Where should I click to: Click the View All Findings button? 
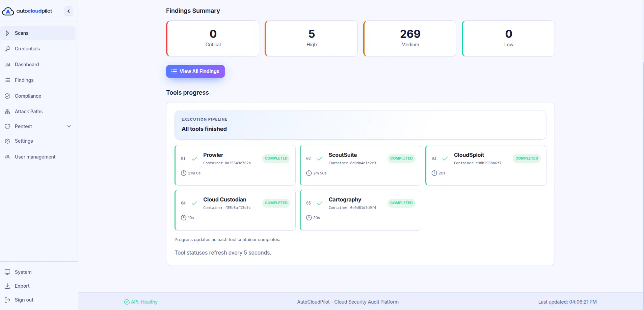tap(195, 71)
